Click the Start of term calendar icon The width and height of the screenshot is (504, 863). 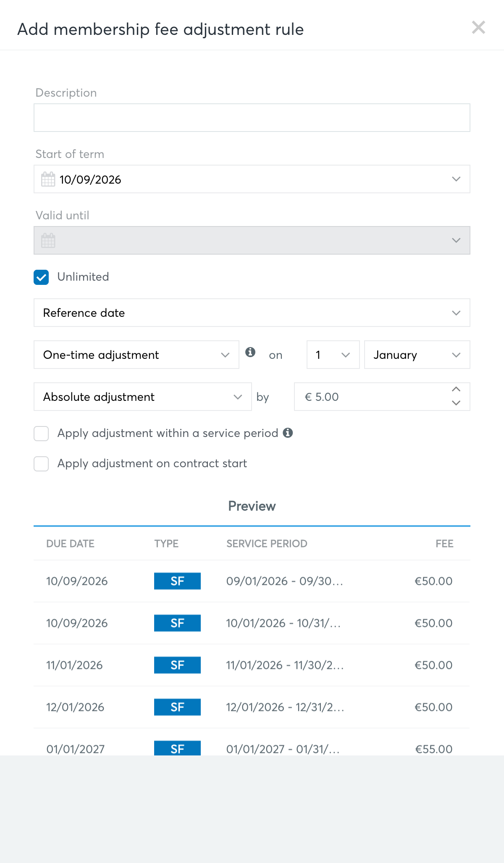48,179
